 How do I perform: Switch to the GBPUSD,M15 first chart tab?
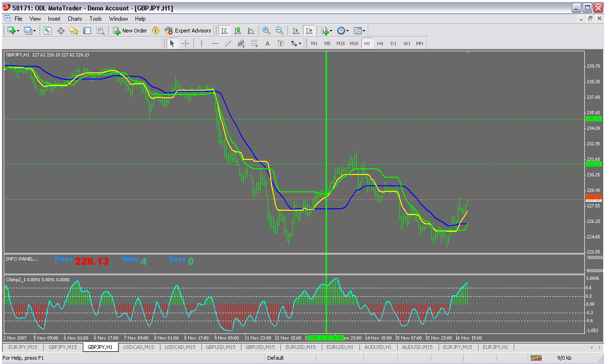point(221,347)
